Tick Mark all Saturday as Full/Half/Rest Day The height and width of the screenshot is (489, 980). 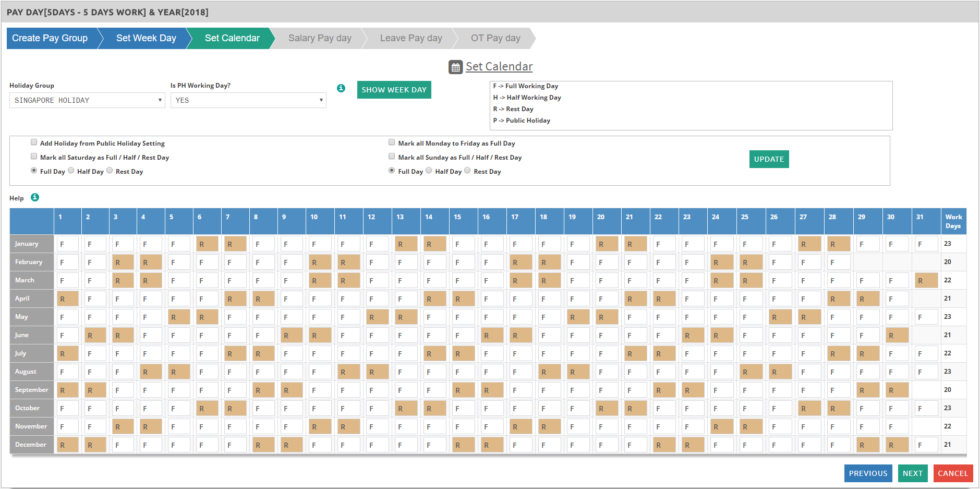34,157
